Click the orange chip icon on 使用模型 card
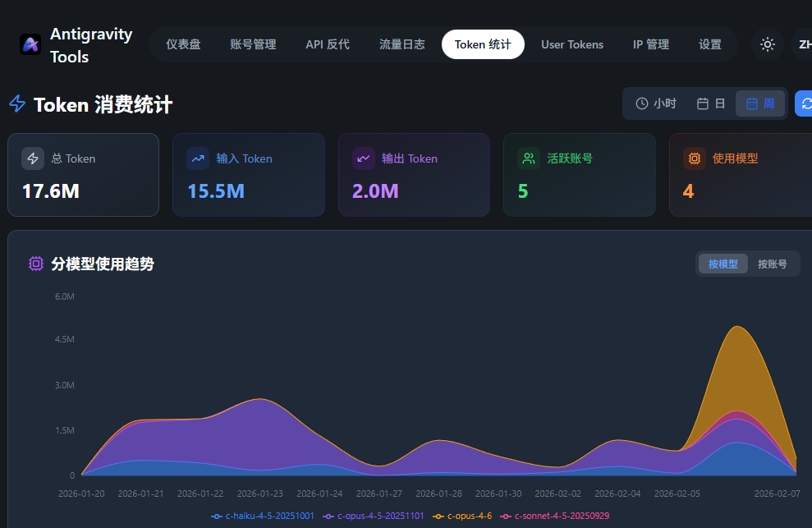The height and width of the screenshot is (528, 812). pyautogui.click(x=695, y=158)
